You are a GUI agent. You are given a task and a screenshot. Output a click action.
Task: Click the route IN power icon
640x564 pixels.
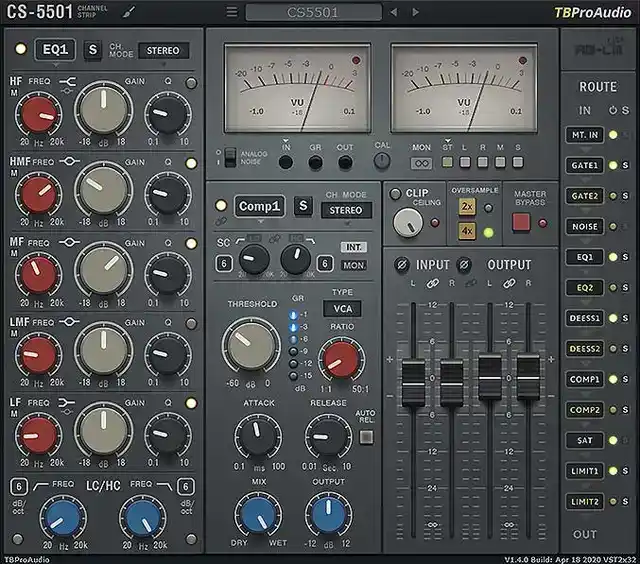pos(613,110)
